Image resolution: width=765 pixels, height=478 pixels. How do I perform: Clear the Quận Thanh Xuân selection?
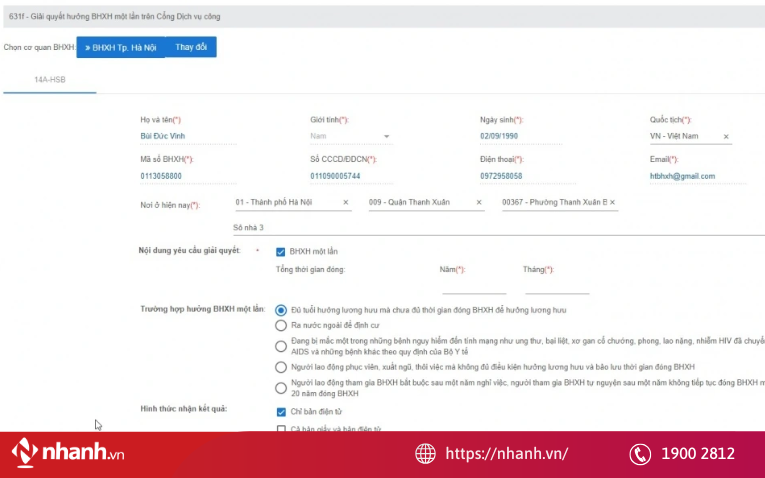coord(479,203)
